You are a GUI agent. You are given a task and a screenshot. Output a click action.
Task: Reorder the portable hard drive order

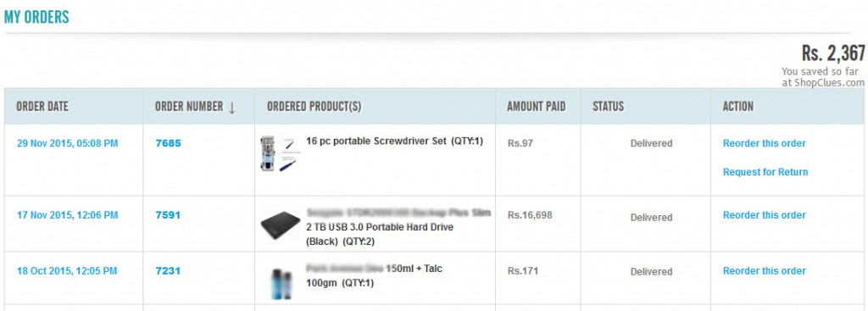pos(765,215)
